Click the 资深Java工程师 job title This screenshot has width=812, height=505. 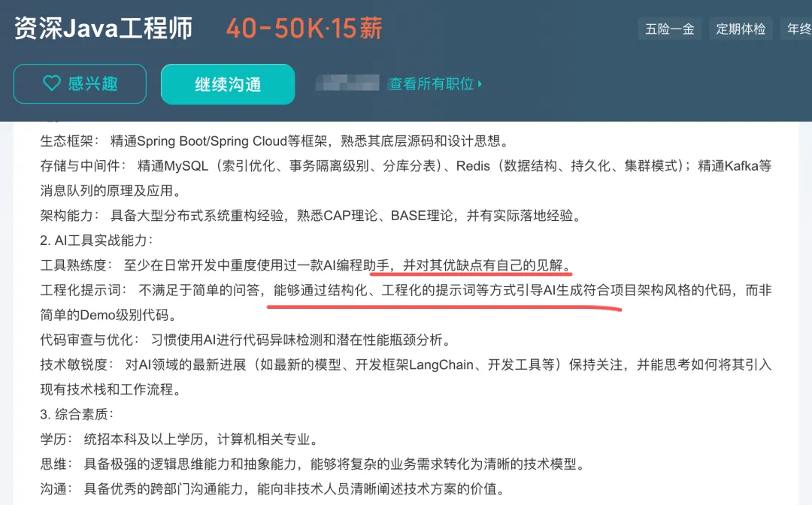coord(103,28)
